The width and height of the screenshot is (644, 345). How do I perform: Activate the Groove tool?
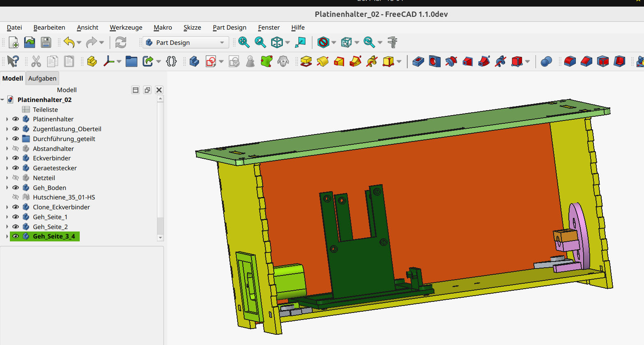tap(452, 61)
